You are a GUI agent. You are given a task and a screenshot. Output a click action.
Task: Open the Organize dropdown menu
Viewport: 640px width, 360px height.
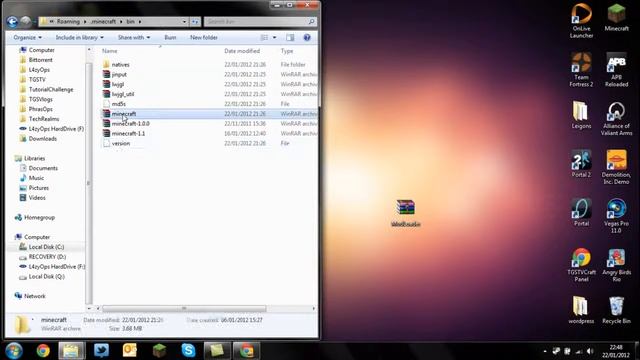point(27,38)
